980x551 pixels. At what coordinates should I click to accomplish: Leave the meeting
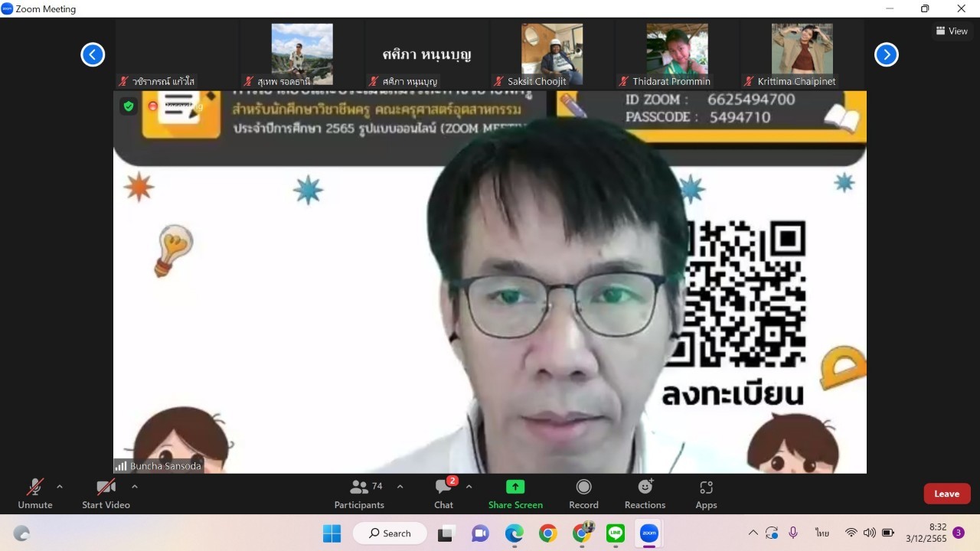coord(947,494)
